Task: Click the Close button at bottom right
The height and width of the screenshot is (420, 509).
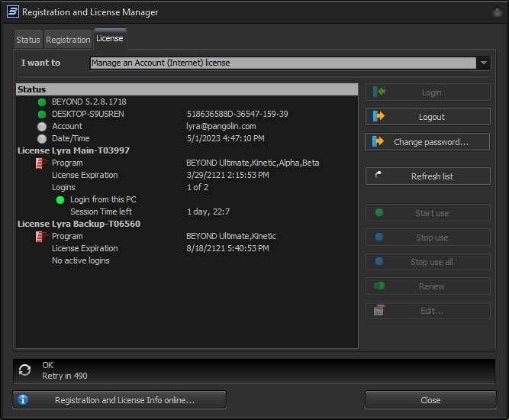Action: click(x=430, y=399)
